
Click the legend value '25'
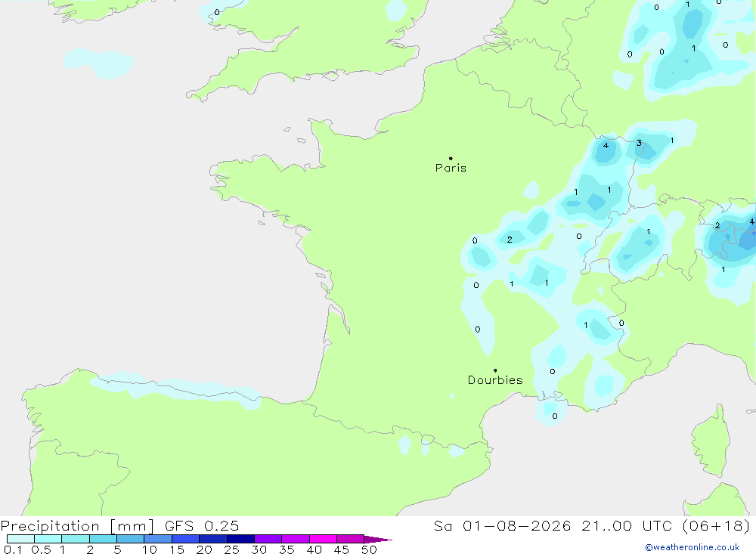[x=231, y=549]
